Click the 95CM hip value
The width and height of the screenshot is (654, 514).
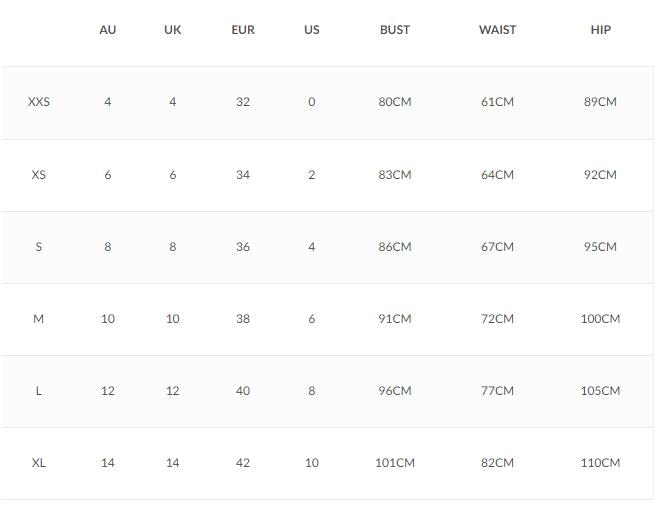601,247
